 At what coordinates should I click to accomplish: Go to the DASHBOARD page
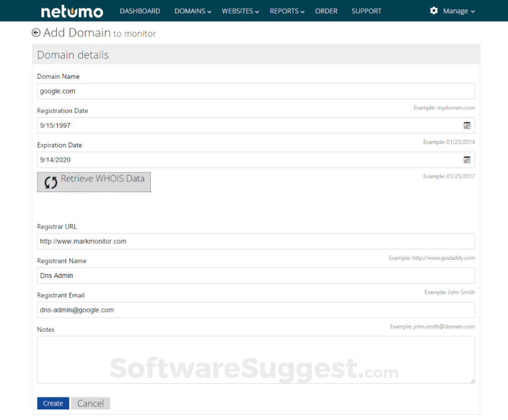pos(140,11)
